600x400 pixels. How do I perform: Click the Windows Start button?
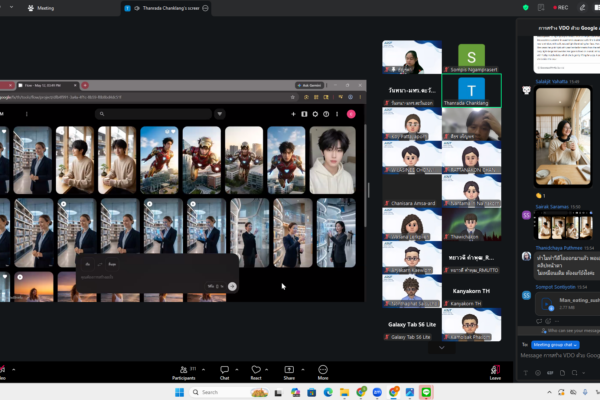pyautogui.click(x=179, y=392)
